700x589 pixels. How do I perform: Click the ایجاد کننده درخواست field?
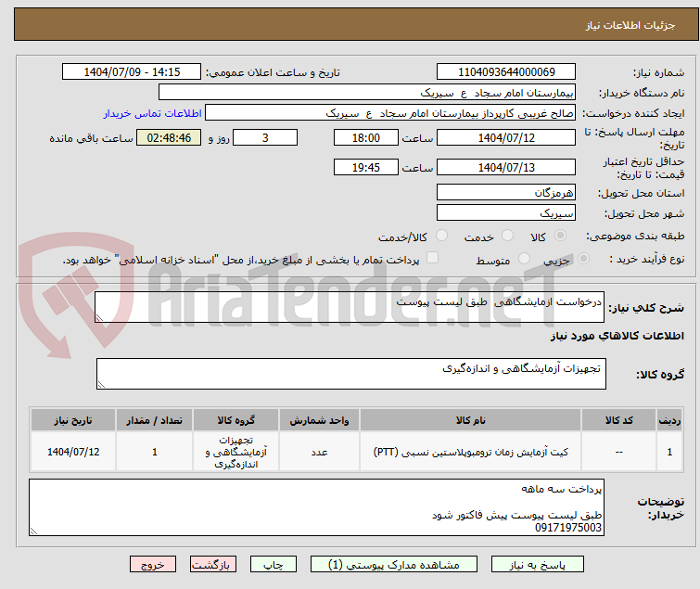(390, 113)
